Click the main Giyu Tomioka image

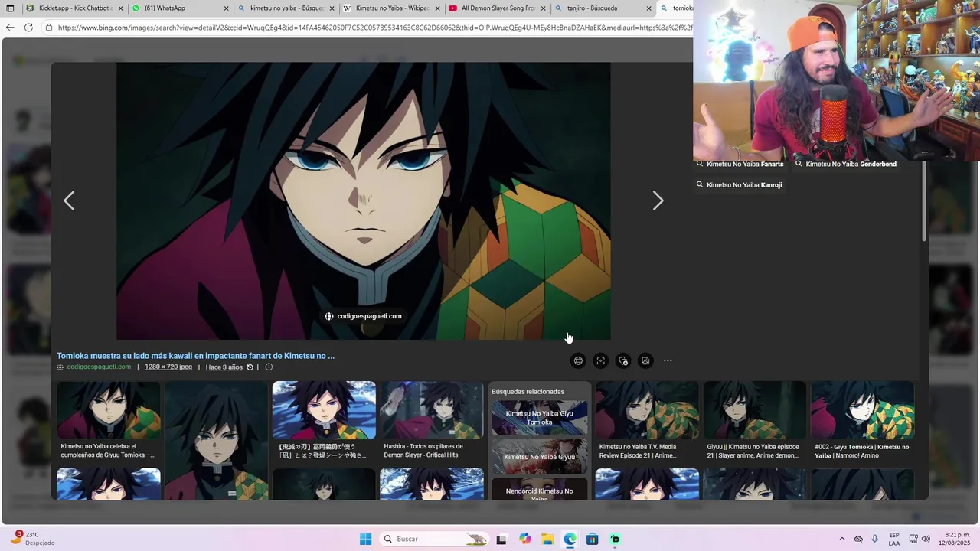point(364,201)
